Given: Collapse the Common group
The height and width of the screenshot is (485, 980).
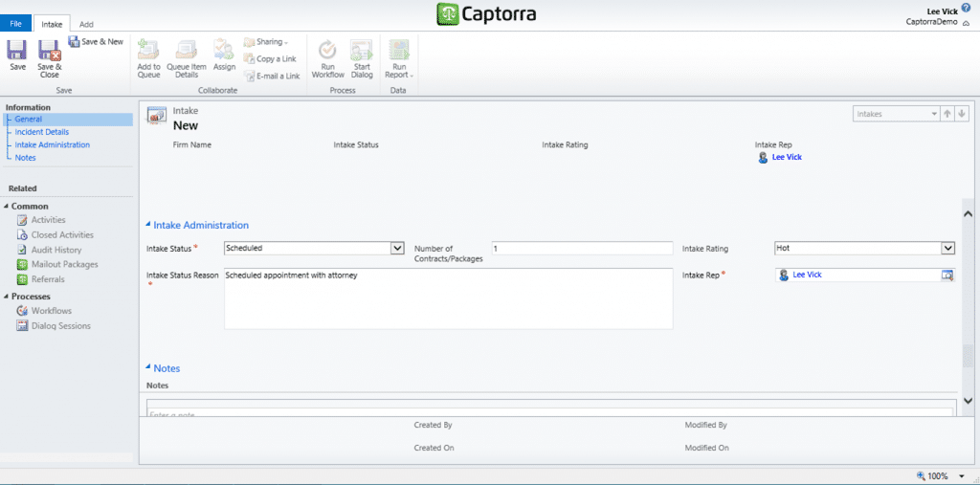Looking at the screenshot, I should pyautogui.click(x=7, y=207).
